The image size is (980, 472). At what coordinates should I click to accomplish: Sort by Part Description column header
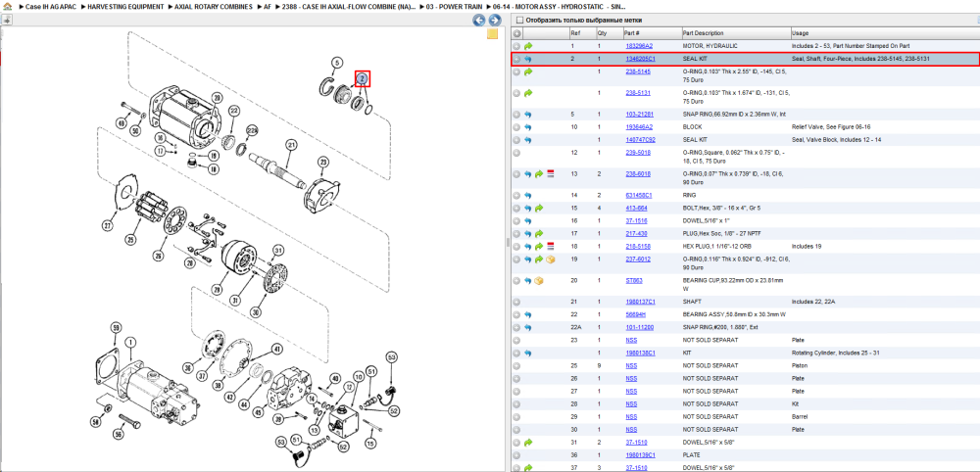click(x=735, y=33)
